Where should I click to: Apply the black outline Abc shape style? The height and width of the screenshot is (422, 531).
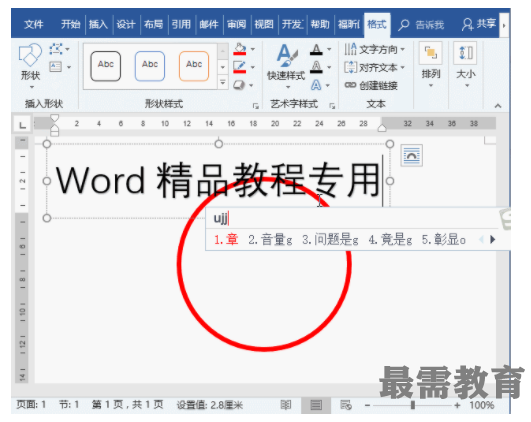(x=106, y=66)
